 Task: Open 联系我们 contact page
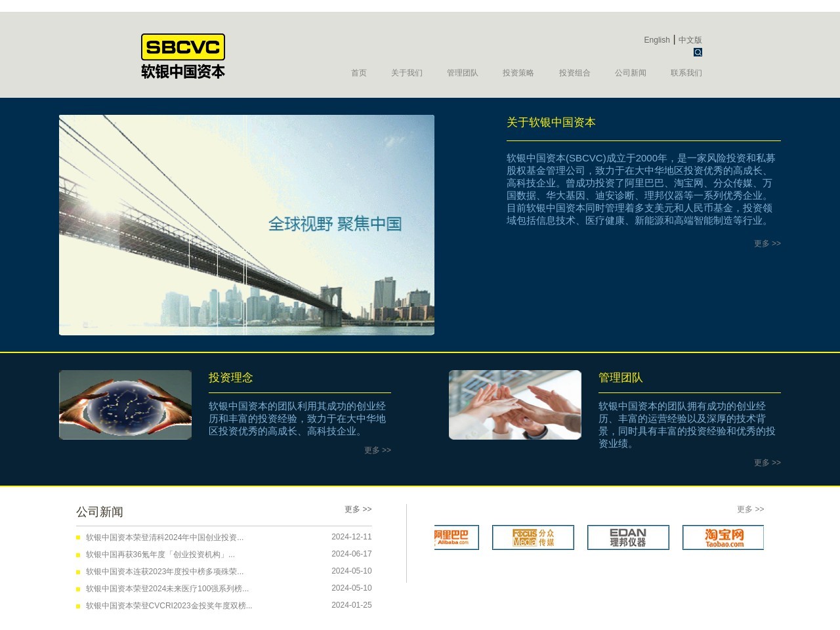(x=686, y=73)
